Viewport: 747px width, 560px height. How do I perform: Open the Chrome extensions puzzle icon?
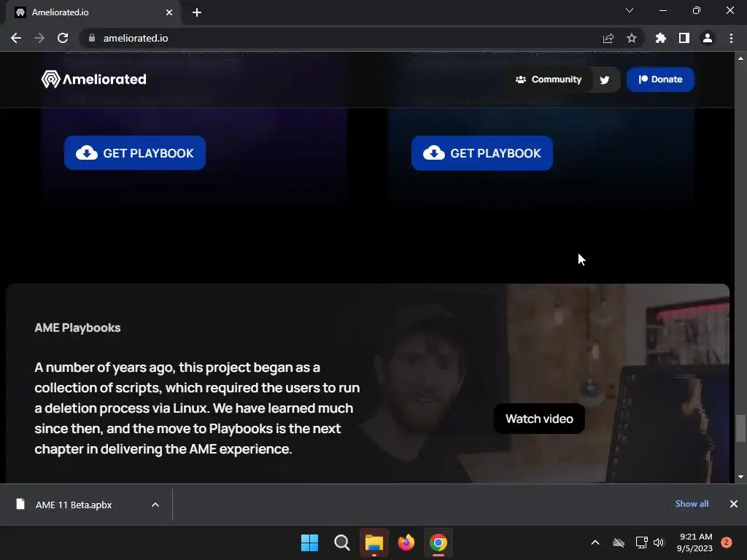point(661,38)
